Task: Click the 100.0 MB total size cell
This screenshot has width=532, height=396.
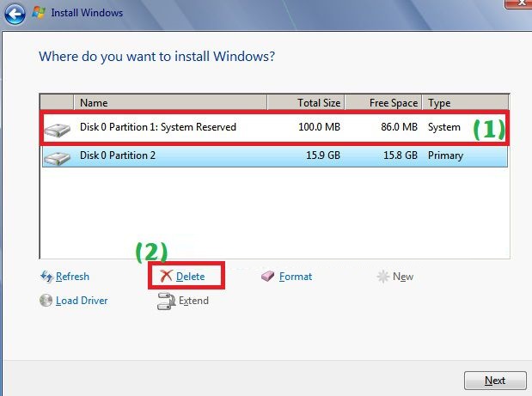Action: pyautogui.click(x=319, y=127)
